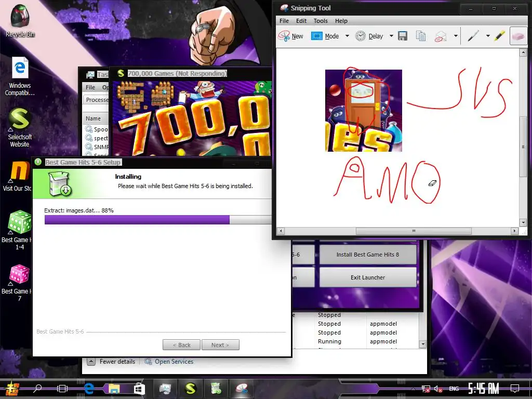Viewport: 532px width, 399px height.
Task: Select the Best Game Hits 7 pink dice icon
Action: pyautogui.click(x=16, y=282)
